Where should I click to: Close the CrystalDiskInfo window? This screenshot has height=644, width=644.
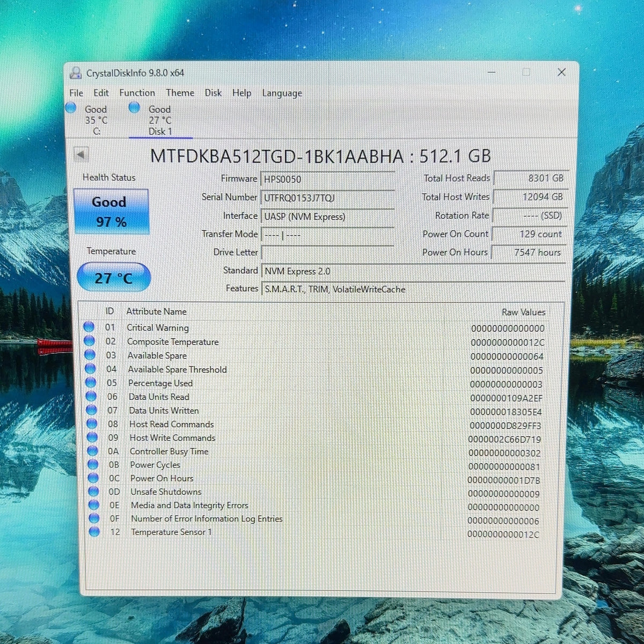coord(561,72)
